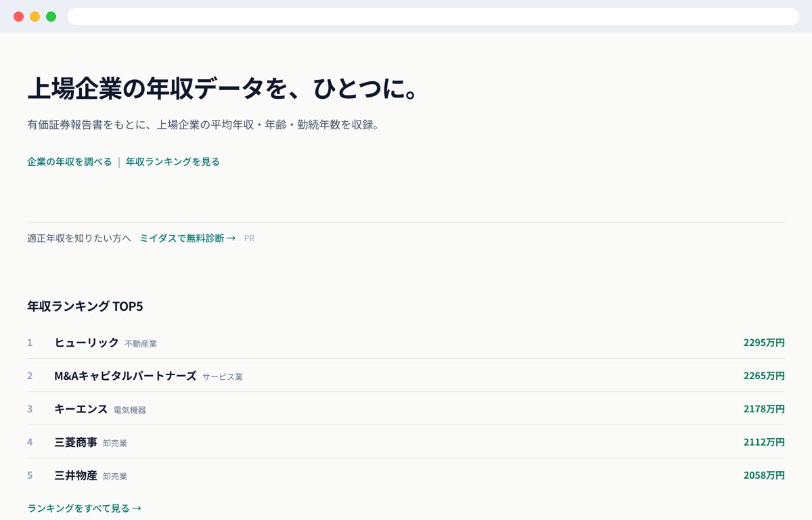Open the 年収ランキングを見る link

click(x=173, y=162)
